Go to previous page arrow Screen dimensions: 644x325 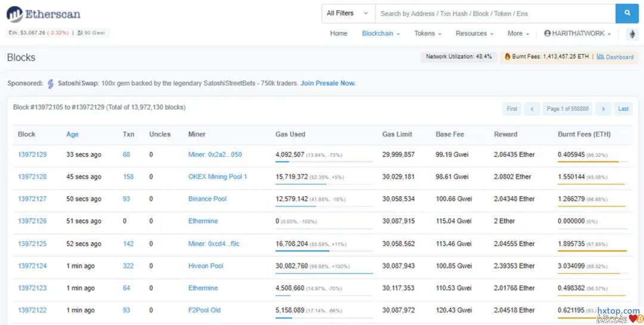point(531,109)
